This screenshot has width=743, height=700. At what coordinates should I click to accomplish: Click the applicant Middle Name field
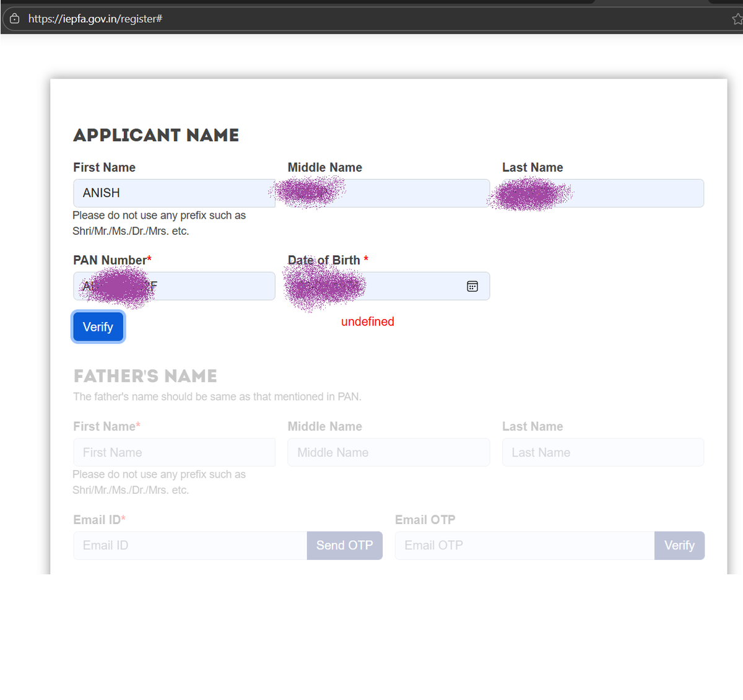click(x=389, y=193)
